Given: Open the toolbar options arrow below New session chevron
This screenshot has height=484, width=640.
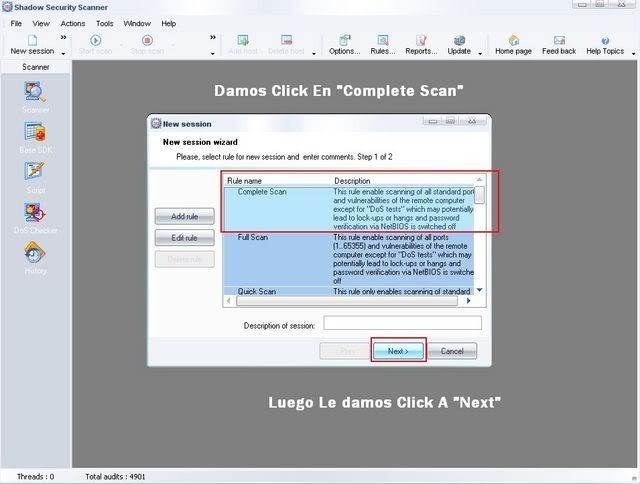Looking at the screenshot, I should pos(63,53).
